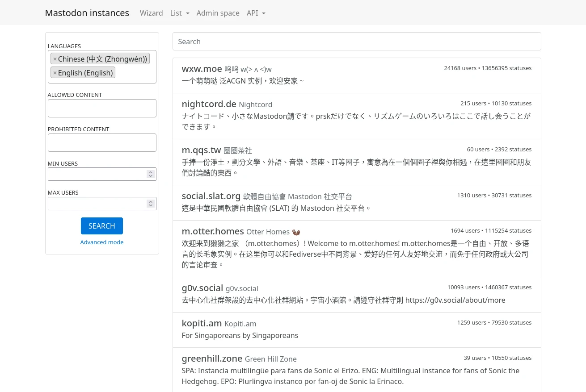
Task: Click into the Allowed Content field
Action: pos(102,108)
